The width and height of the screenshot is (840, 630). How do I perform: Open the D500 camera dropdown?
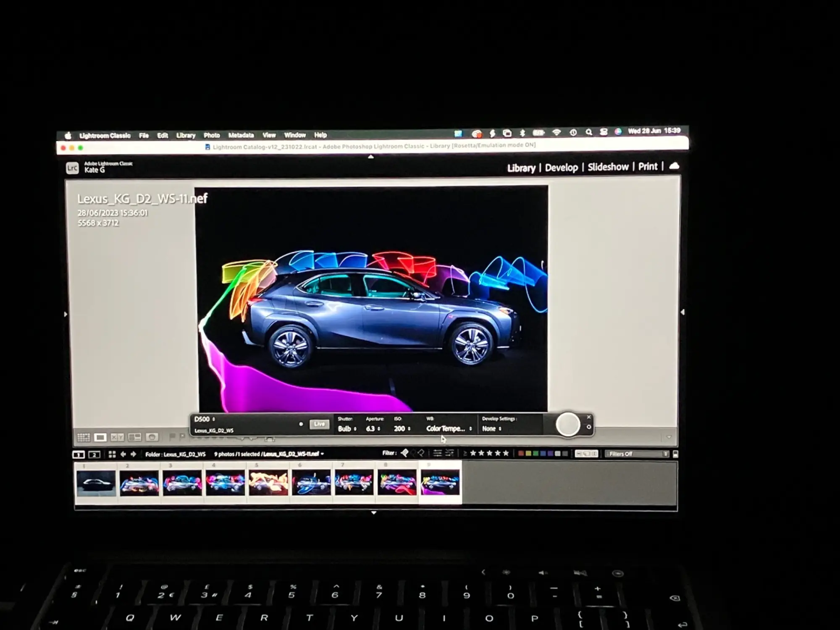(x=205, y=419)
